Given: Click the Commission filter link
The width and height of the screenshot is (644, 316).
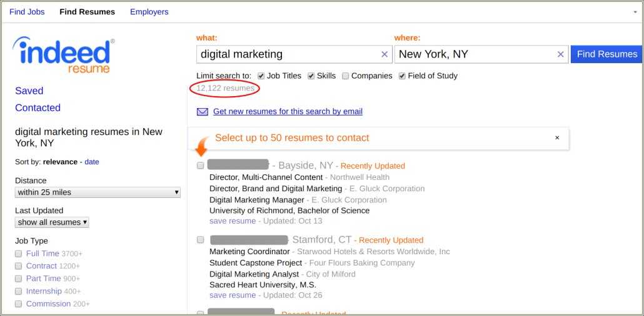Looking at the screenshot, I should [49, 304].
